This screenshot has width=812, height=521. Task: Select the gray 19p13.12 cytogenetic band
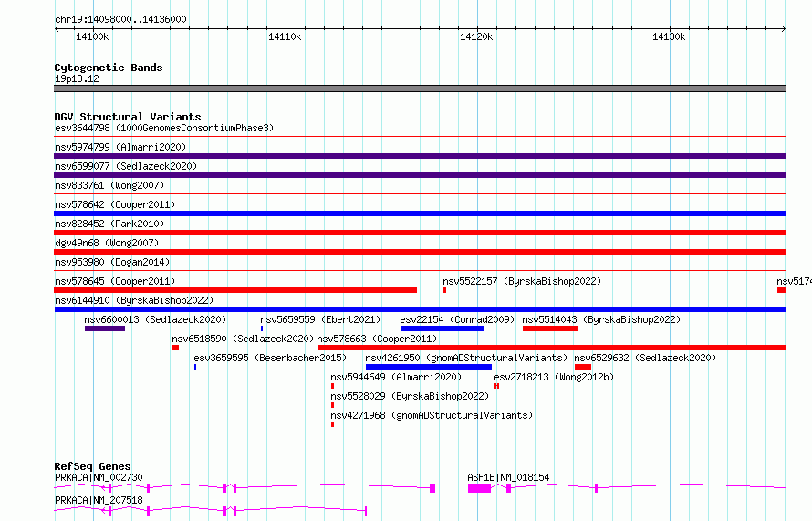(x=420, y=89)
